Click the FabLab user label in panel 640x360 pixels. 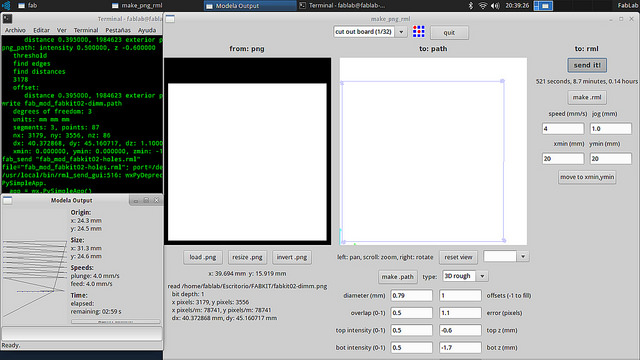[x=627, y=5]
